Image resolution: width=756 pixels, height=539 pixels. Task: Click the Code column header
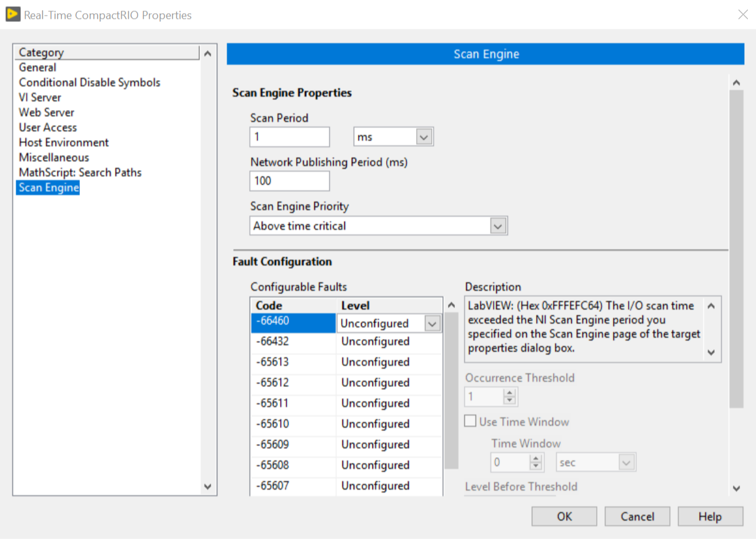click(293, 305)
